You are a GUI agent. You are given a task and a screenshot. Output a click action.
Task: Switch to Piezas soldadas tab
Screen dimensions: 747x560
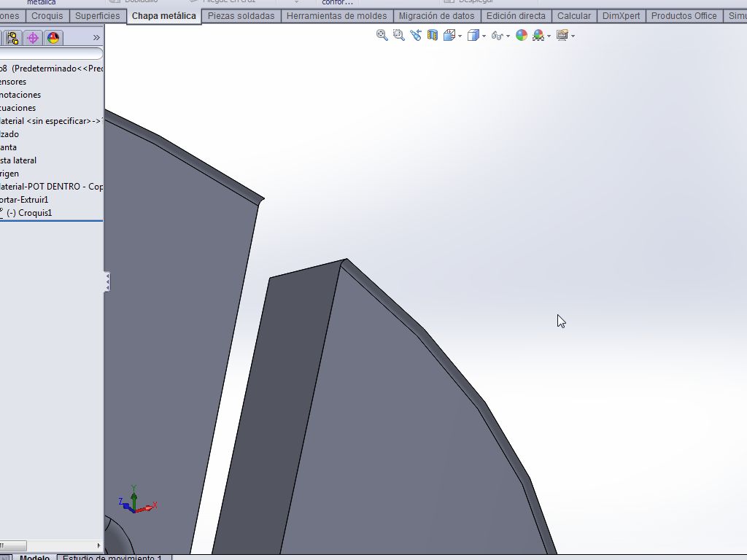click(x=241, y=16)
